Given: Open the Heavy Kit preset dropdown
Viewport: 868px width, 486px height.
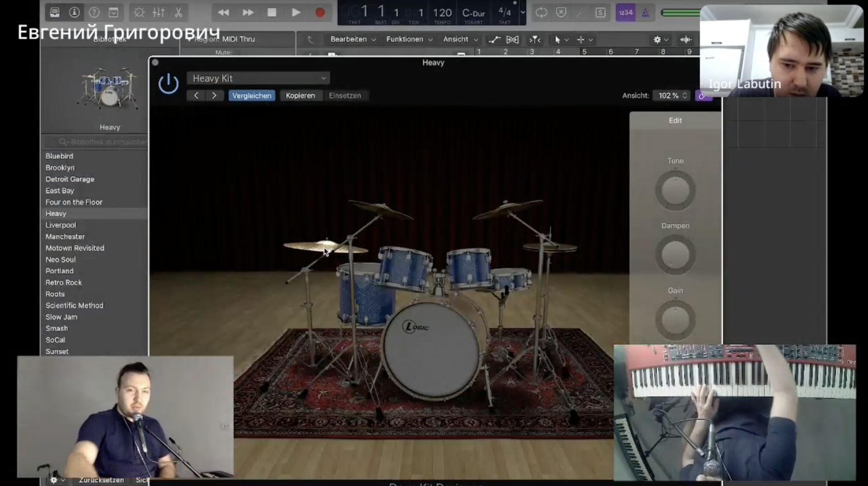Looking at the screenshot, I should 258,78.
